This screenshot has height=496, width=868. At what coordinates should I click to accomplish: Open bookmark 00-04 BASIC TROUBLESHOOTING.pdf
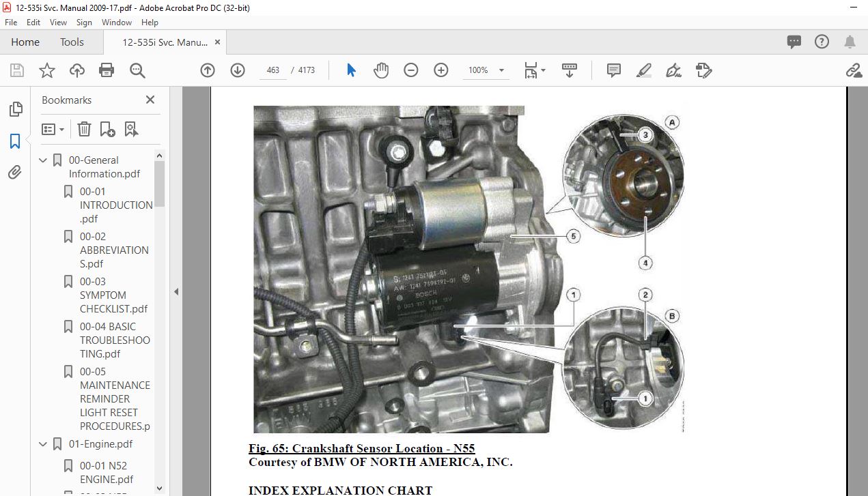click(115, 340)
